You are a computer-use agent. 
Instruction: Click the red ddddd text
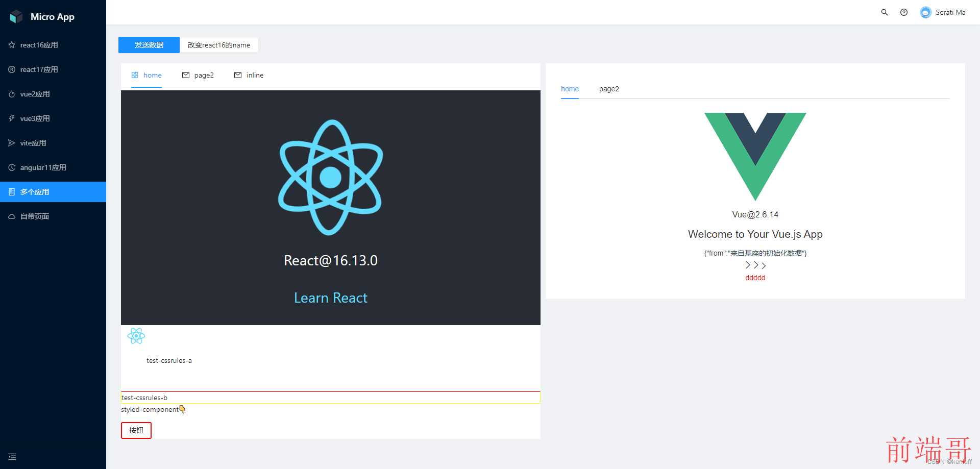(x=755, y=278)
